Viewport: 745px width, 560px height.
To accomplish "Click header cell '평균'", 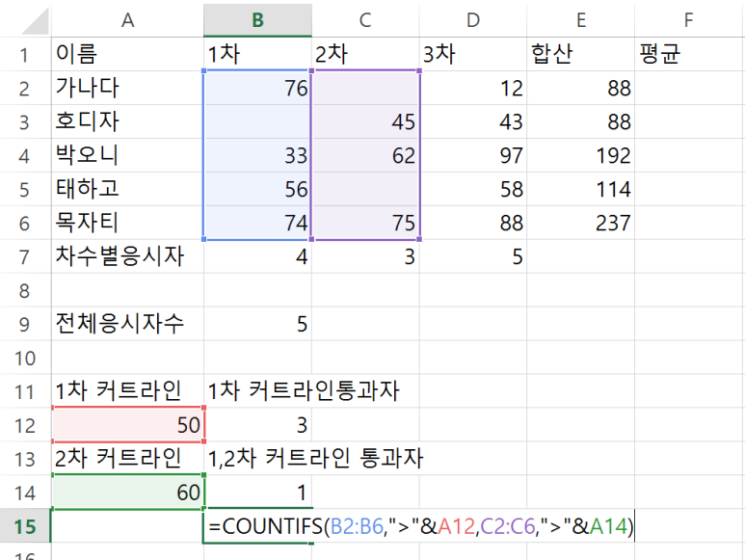I will click(x=689, y=55).
